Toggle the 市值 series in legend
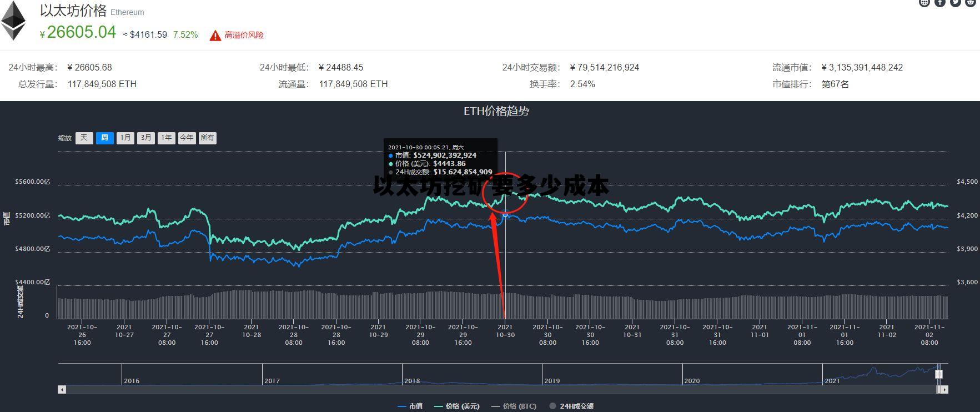The image size is (980, 412). coord(410,406)
